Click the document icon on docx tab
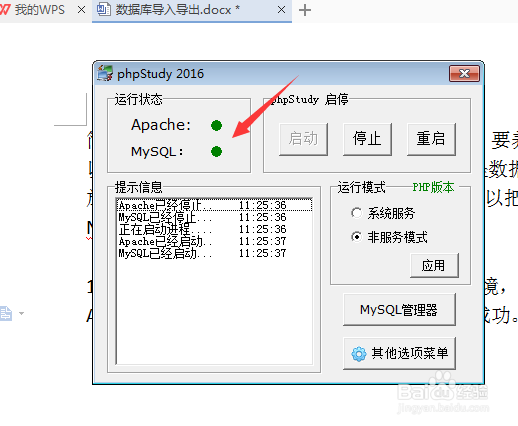 click(104, 10)
